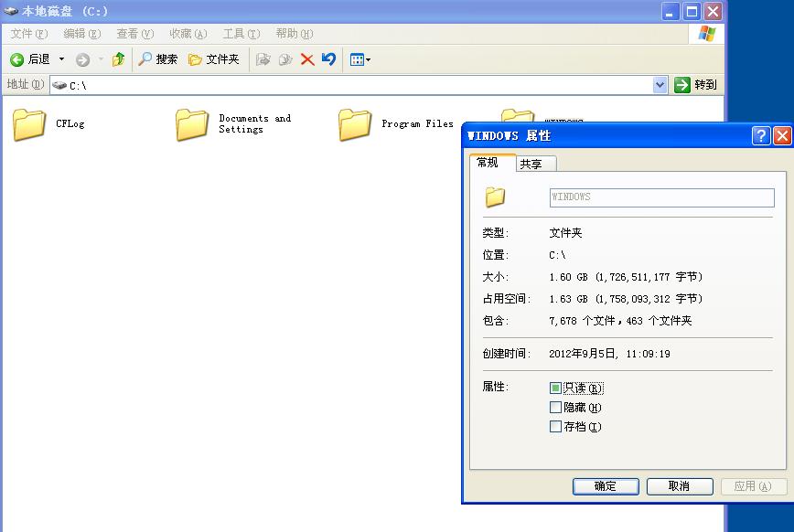Select the Program Files folder icon
The height and width of the screenshot is (532, 794).
pos(355,124)
